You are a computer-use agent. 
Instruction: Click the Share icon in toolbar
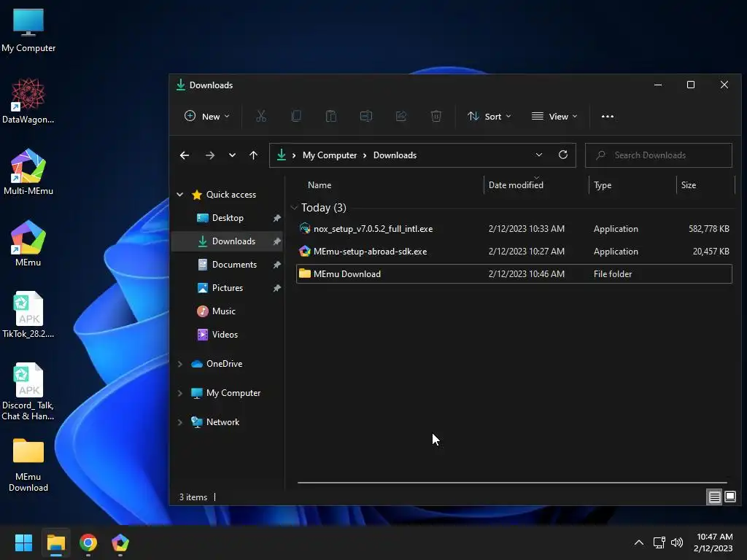click(401, 116)
